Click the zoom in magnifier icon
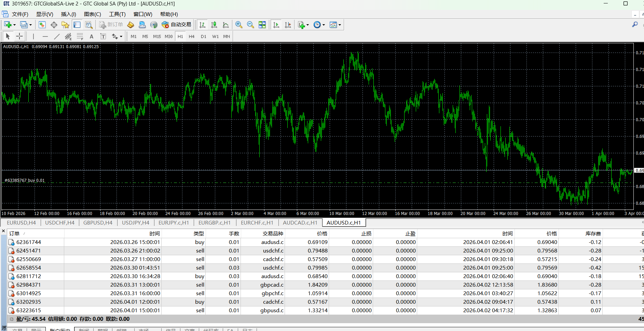This screenshot has width=644, height=331. [239, 25]
